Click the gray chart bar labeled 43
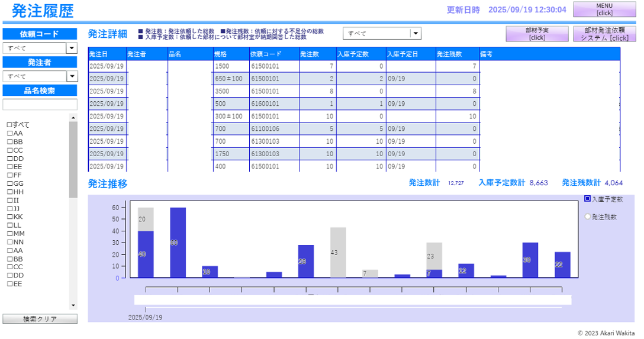The image size is (644, 339). point(338,253)
